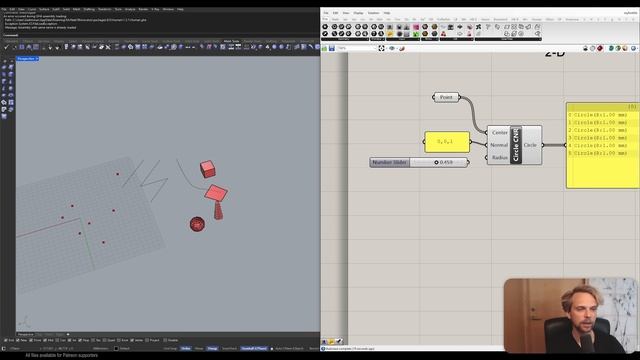Image resolution: width=640 pixels, height=360 pixels.
Task: Select the yellow 0,0,1 panel on canvas
Action: (447, 142)
